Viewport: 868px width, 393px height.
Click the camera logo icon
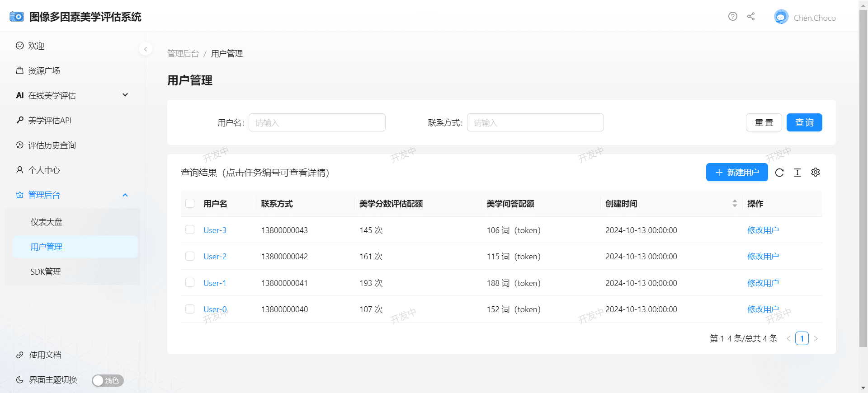point(17,17)
